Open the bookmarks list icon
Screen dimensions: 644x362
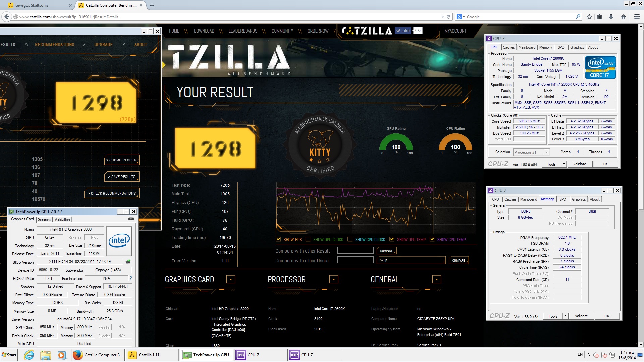599,17
